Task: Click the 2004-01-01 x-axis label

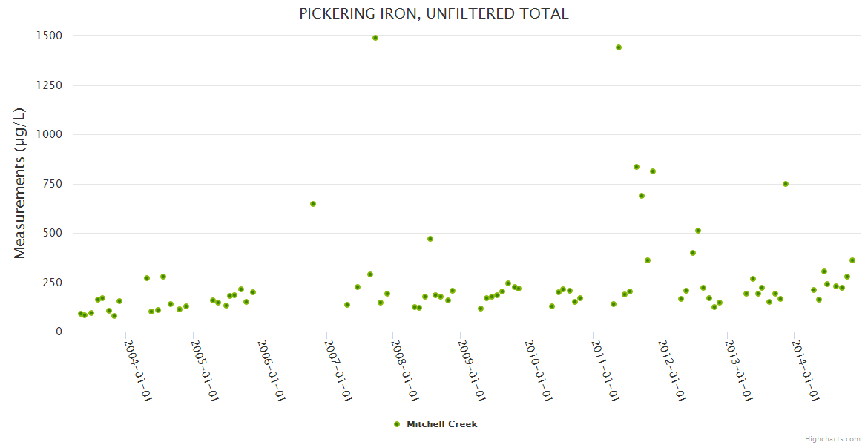Action: (138, 370)
